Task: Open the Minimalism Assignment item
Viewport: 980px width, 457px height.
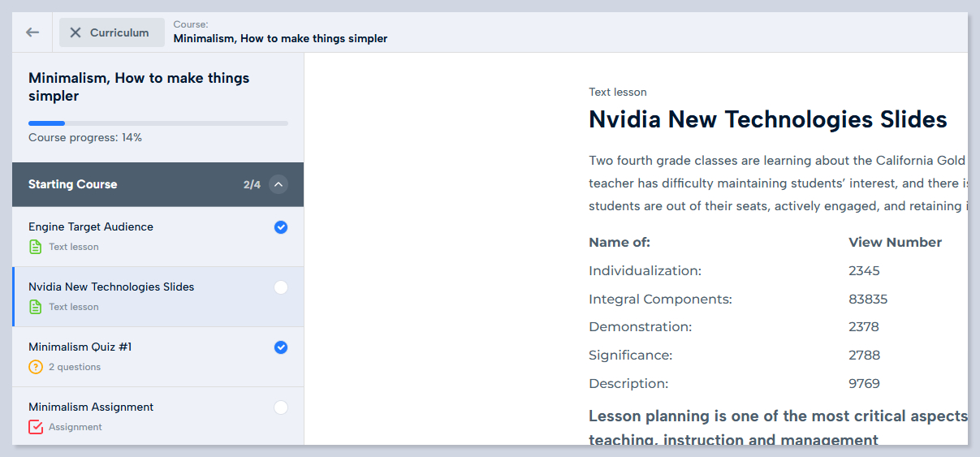Action: [91, 407]
